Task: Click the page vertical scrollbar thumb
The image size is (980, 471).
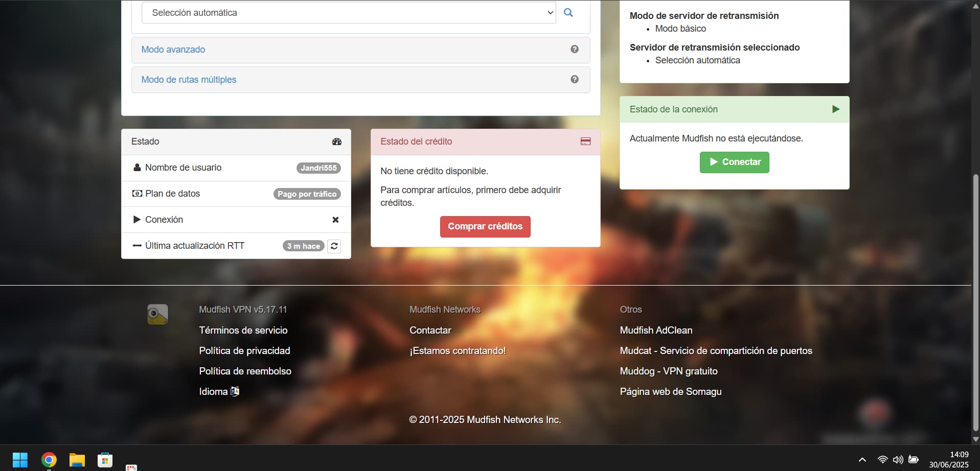Action: pos(975,302)
